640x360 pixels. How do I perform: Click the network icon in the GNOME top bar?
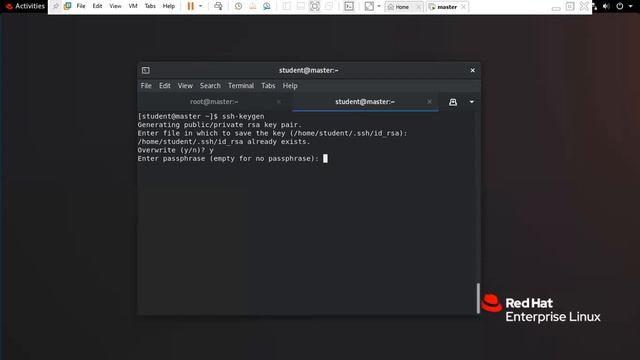(x=595, y=6)
